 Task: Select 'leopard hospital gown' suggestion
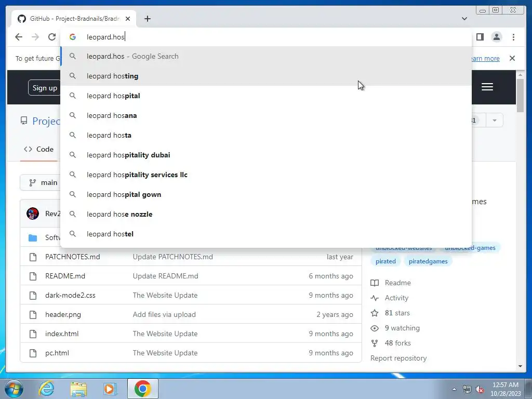(266, 194)
